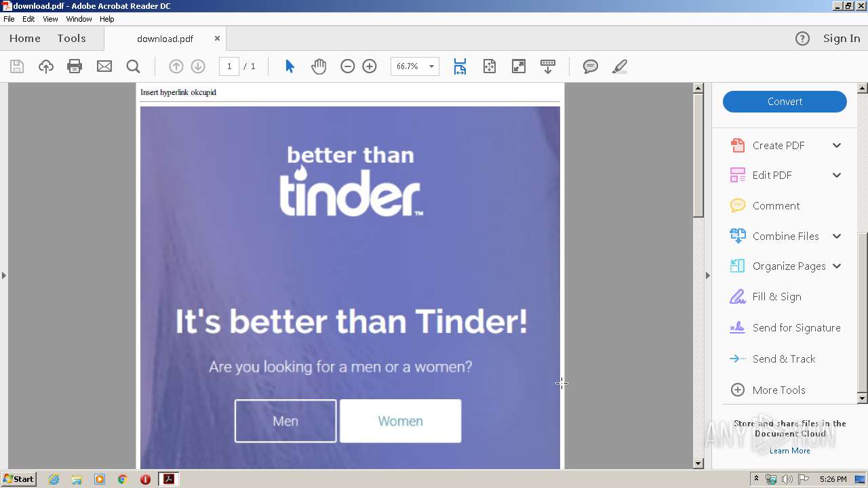This screenshot has height=488, width=868.
Task: Click the document vertical scrollbar thumb
Action: pyautogui.click(x=698, y=155)
